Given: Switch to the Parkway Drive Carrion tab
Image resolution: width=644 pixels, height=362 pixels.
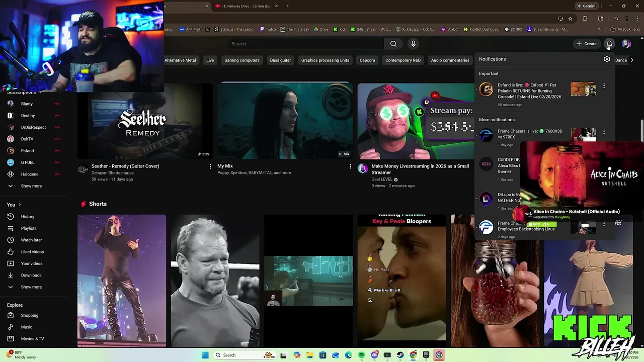Looking at the screenshot, I should [x=246, y=6].
